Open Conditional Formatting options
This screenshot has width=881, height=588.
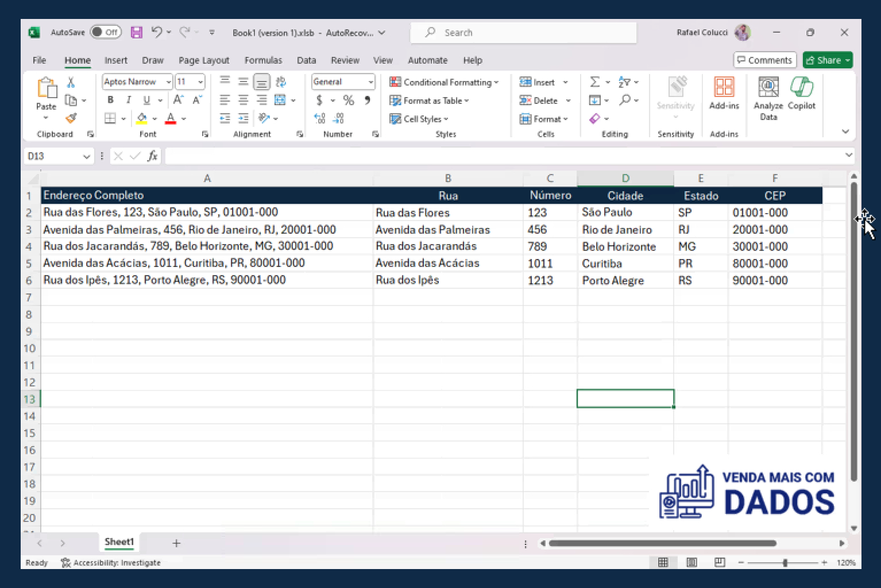click(445, 82)
